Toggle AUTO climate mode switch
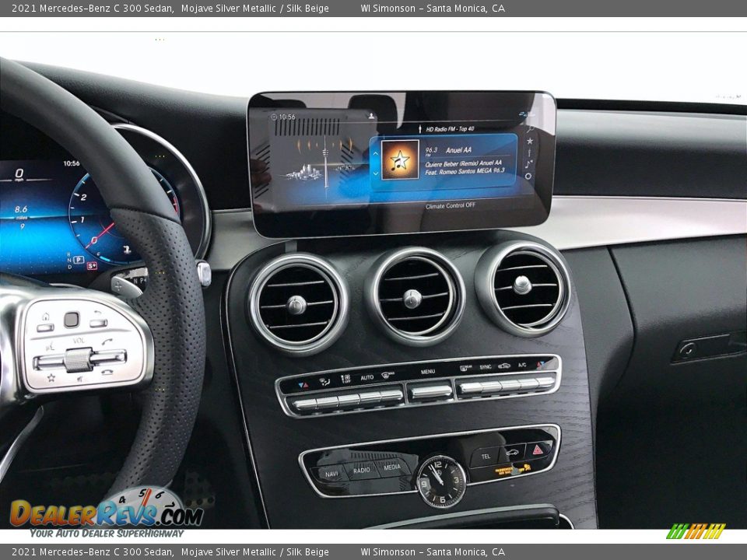747x560 pixels. coord(367,397)
